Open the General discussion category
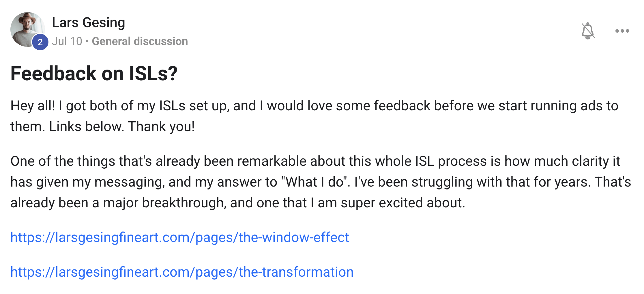Image resolution: width=644 pixels, height=294 pixels. pyautogui.click(x=140, y=41)
